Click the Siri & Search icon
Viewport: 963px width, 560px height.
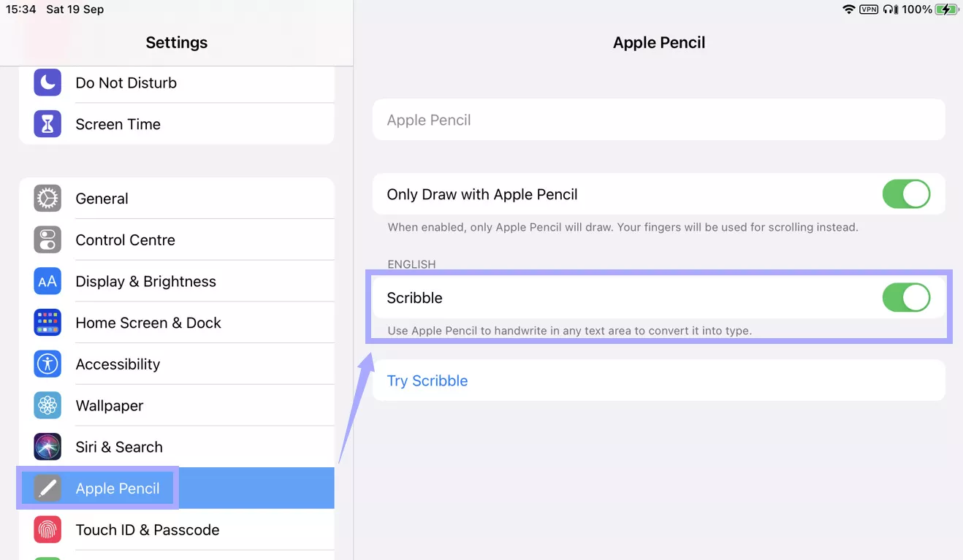click(47, 446)
